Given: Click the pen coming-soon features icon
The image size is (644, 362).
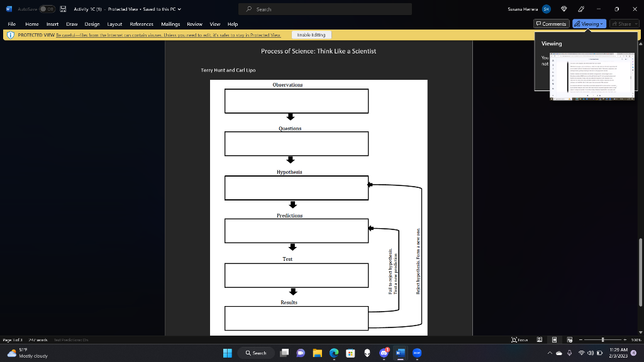Looking at the screenshot, I should (x=581, y=9).
